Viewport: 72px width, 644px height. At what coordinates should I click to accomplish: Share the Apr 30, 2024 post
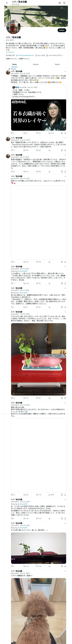(65, 494)
